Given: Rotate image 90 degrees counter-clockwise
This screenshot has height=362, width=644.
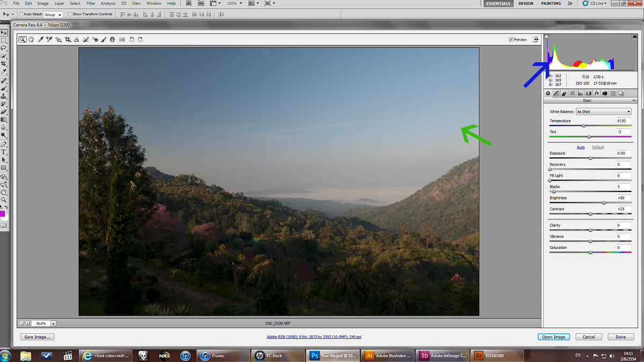Looking at the screenshot, I should pos(131,39).
